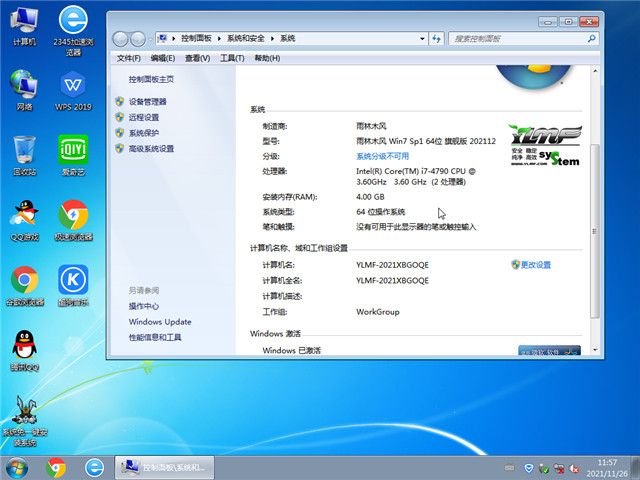Viewport: 640px width, 480px height.
Task: Click the 更改设置 link
Action: [x=536, y=265]
